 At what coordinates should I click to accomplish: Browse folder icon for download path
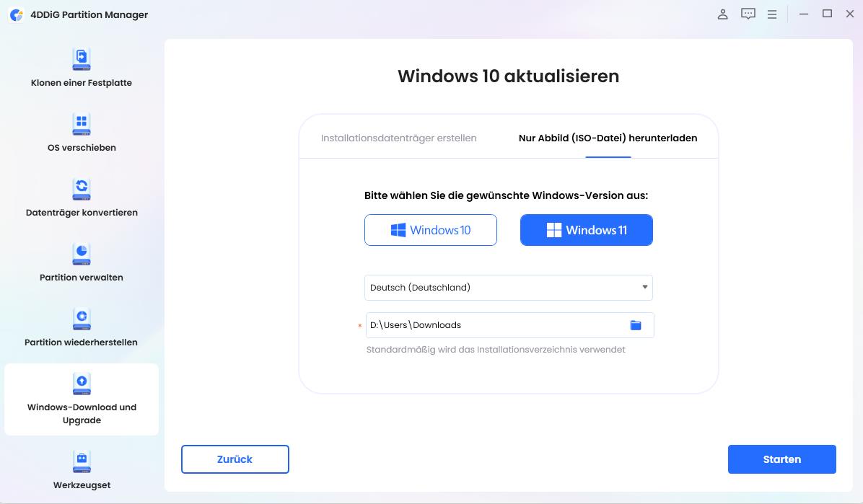click(x=636, y=325)
